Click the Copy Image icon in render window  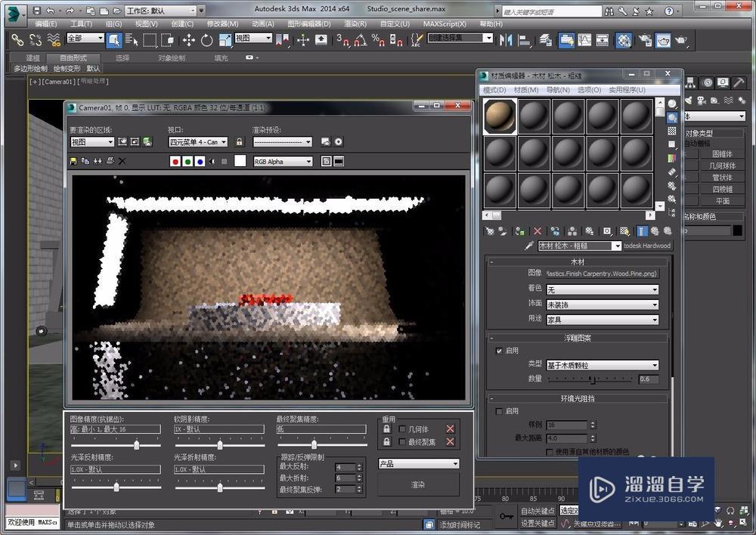click(85, 161)
